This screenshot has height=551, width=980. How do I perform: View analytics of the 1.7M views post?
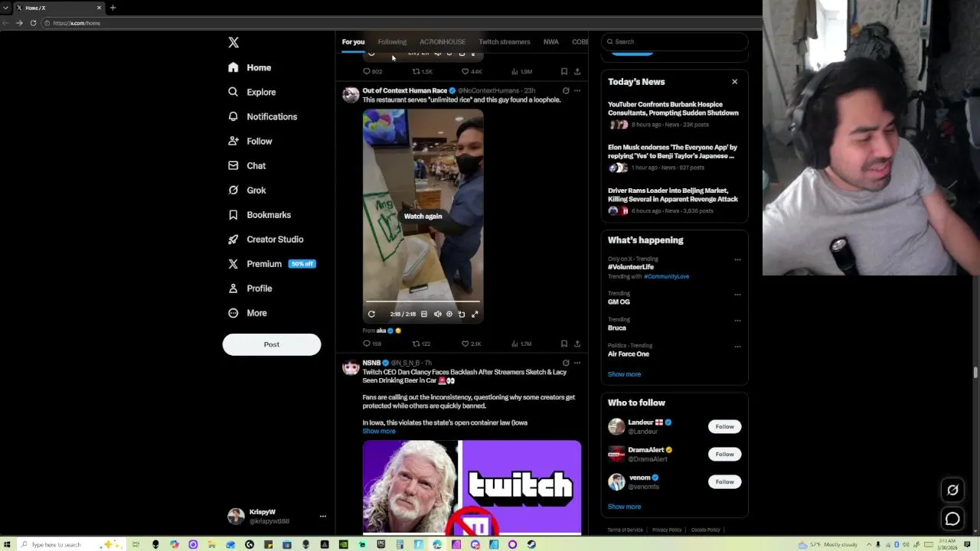(x=521, y=344)
